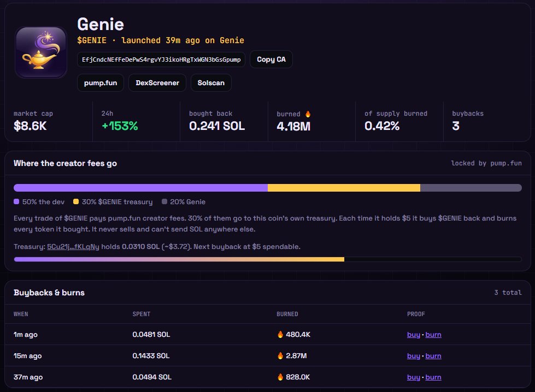Click the treasury next-buyback progress bar
Image resolution: width=535 pixels, height=392 pixels.
coord(268,259)
